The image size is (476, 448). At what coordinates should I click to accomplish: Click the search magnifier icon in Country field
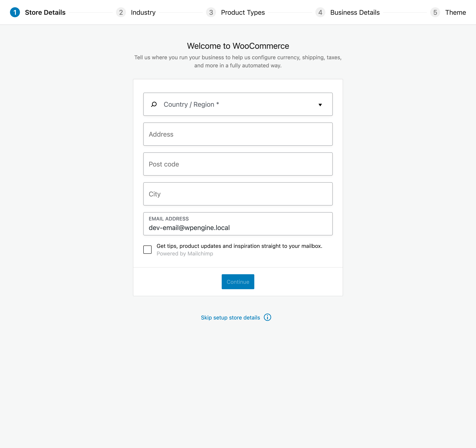[x=154, y=104]
